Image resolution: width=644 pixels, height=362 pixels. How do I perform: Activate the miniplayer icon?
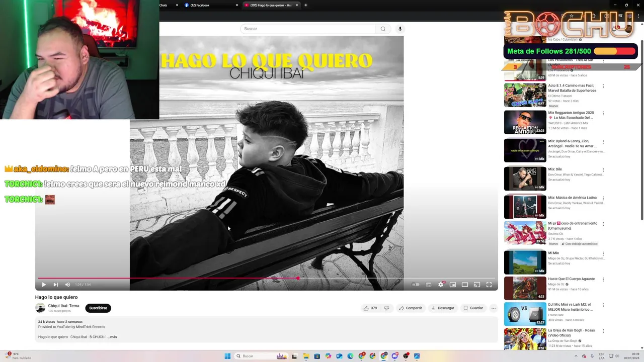click(x=453, y=285)
